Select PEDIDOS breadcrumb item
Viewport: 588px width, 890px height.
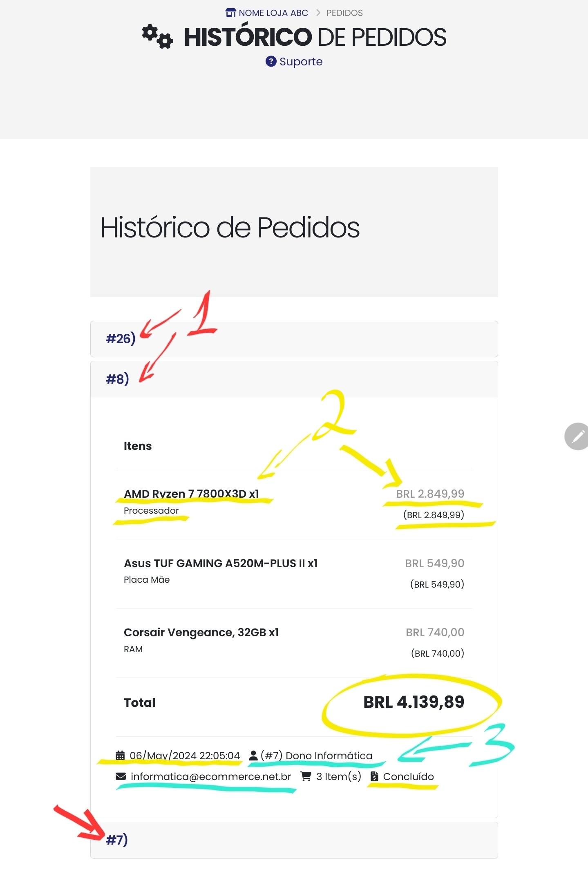pyautogui.click(x=344, y=13)
